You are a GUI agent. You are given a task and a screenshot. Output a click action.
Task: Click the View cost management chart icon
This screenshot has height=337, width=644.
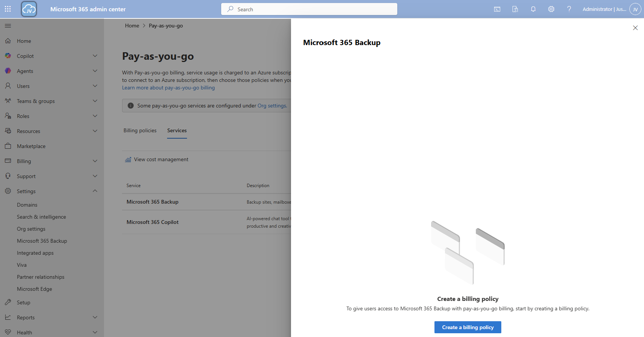(x=128, y=160)
